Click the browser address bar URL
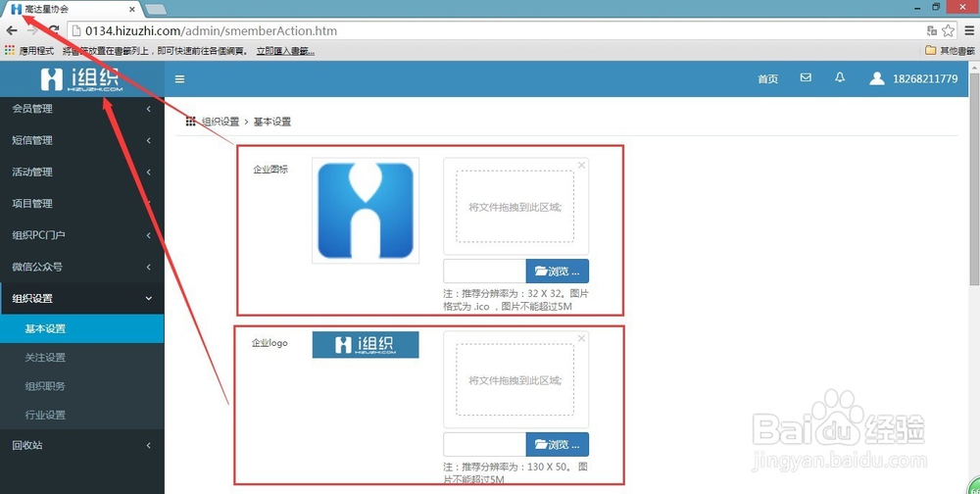The height and width of the screenshot is (494, 980). [212, 30]
